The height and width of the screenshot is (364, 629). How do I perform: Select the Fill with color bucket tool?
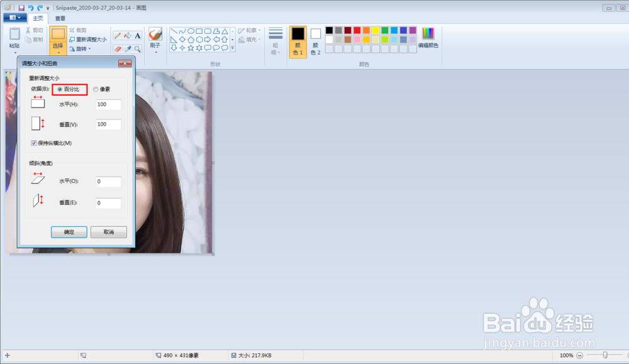[128, 36]
